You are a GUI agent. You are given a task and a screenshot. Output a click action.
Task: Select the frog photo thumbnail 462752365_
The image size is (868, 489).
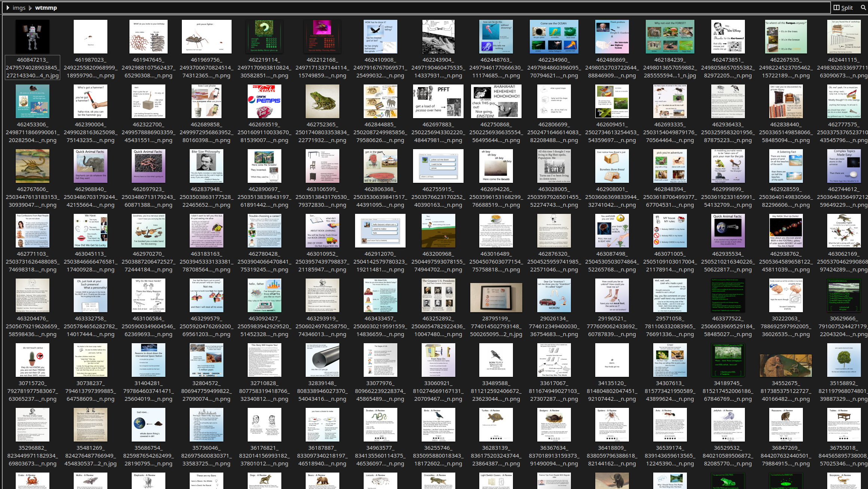pyautogui.click(x=323, y=101)
